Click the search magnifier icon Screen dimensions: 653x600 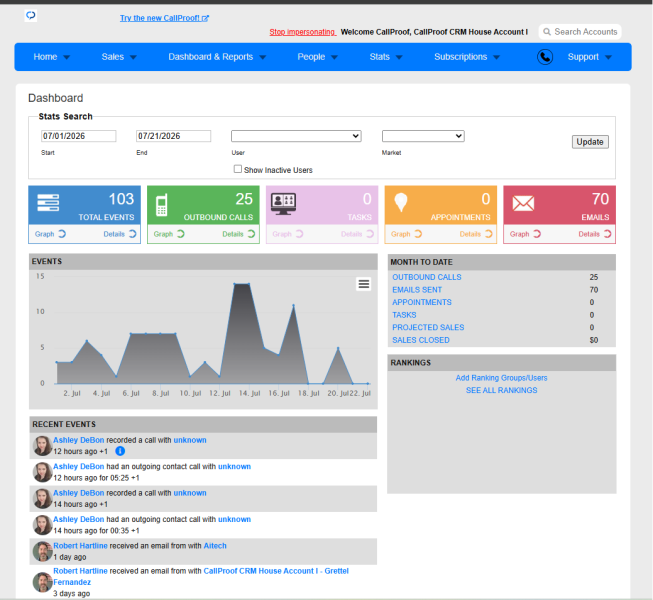pyautogui.click(x=547, y=32)
